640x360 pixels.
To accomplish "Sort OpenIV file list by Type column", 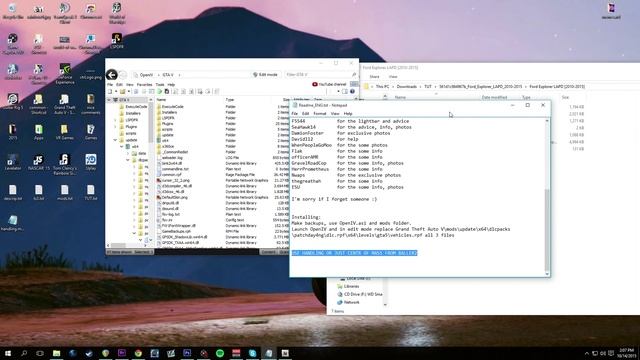I will click(x=230, y=100).
